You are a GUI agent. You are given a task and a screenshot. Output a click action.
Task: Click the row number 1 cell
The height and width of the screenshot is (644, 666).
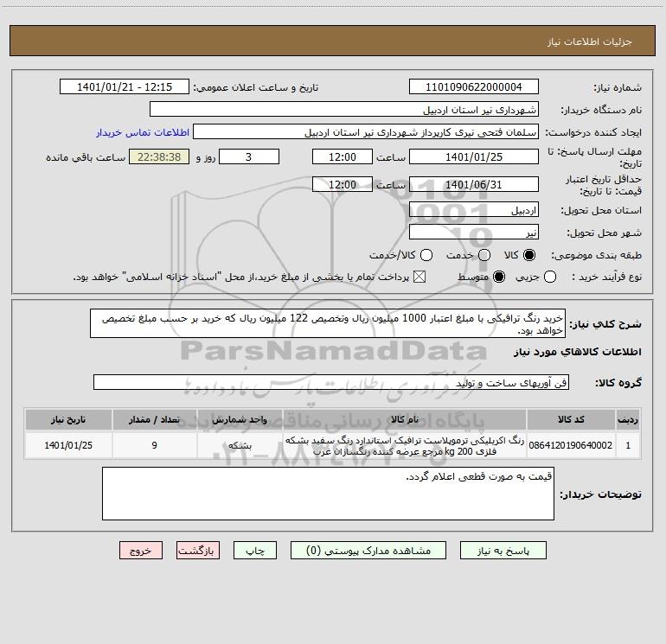(x=628, y=445)
